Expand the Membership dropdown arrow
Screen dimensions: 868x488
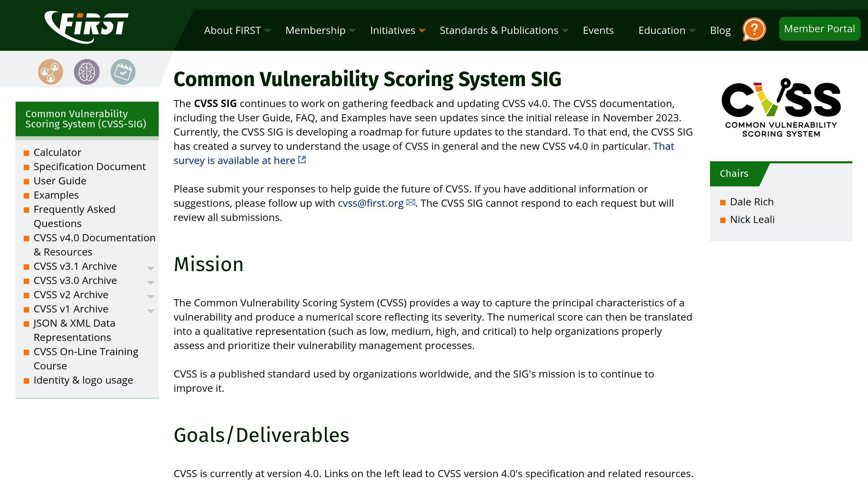point(352,31)
